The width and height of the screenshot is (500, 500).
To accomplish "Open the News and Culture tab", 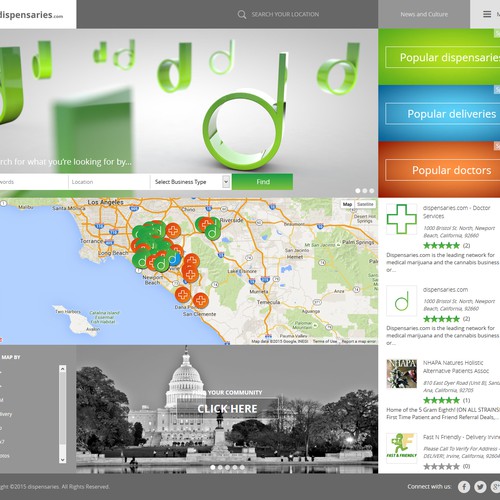I will point(424,14).
